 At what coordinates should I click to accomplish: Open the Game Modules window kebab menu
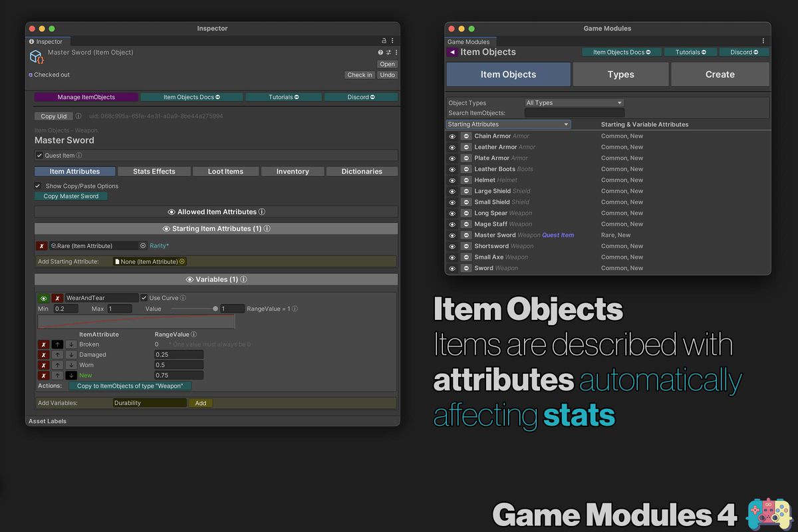(763, 41)
